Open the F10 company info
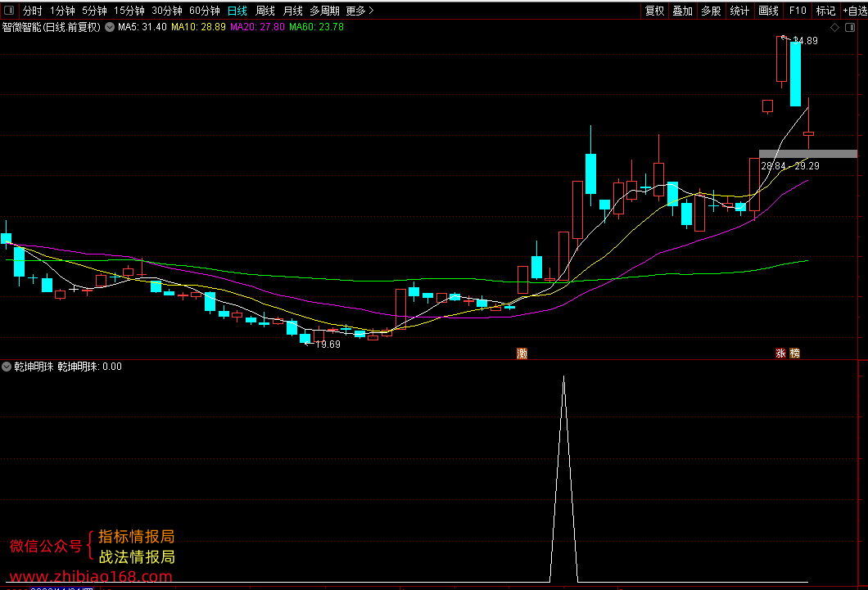The height and width of the screenshot is (590, 868). point(798,11)
